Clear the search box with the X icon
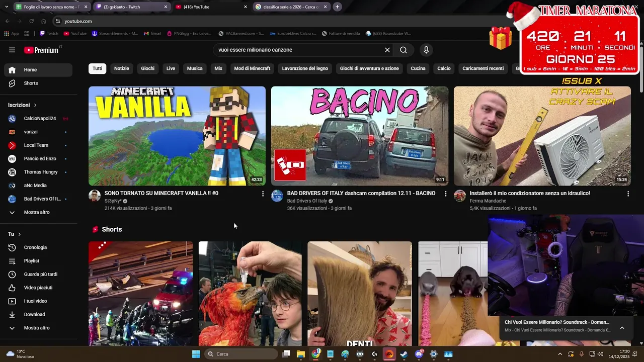 click(387, 50)
